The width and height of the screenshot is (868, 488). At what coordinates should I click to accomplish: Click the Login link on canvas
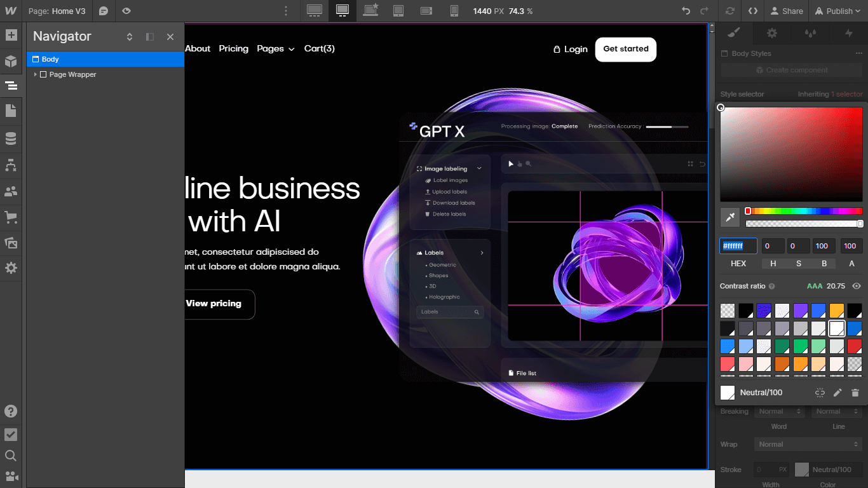coord(570,49)
